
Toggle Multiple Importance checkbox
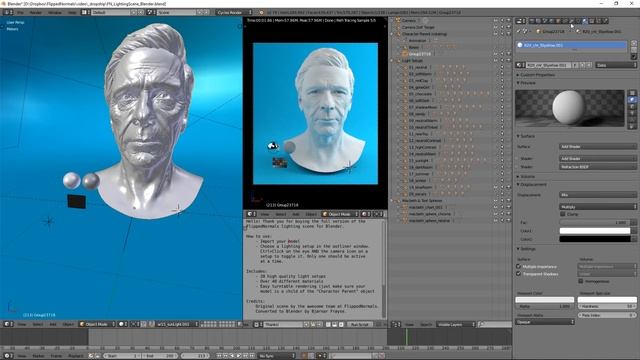(x=518, y=267)
